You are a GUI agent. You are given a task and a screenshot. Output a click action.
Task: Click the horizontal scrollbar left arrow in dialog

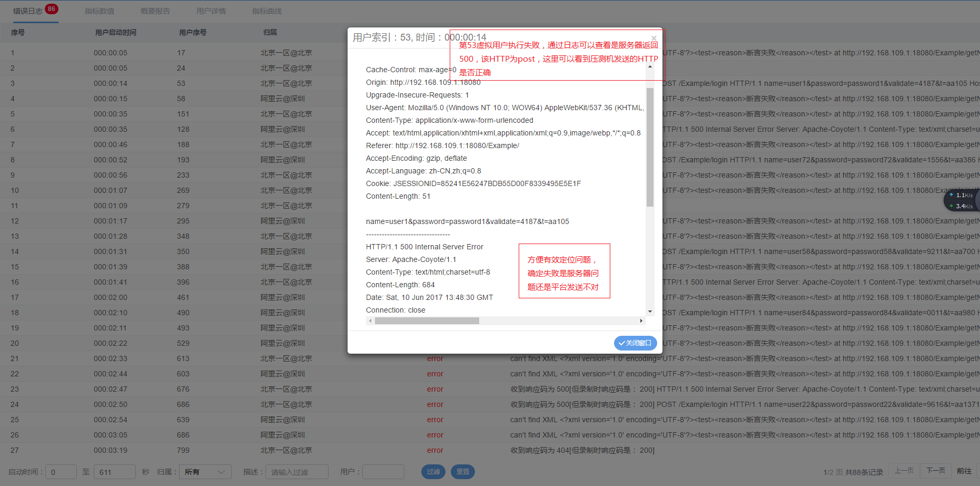[x=370, y=320]
